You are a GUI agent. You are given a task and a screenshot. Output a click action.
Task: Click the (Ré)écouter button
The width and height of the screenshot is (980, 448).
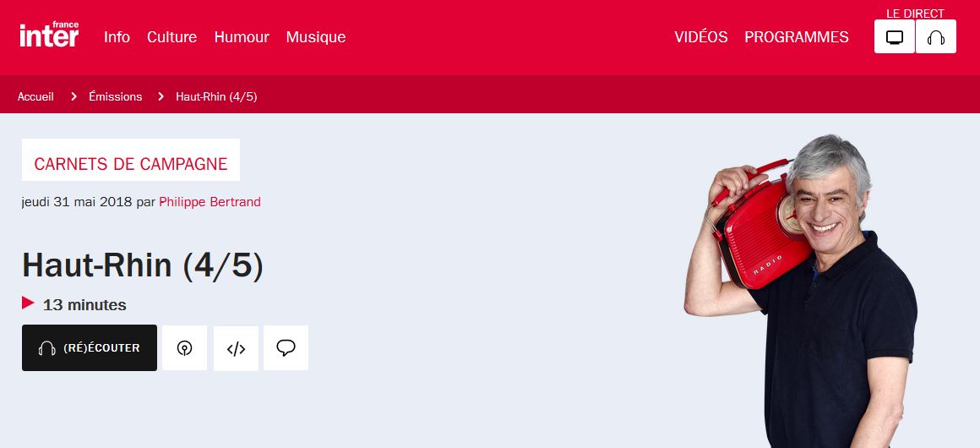90,348
